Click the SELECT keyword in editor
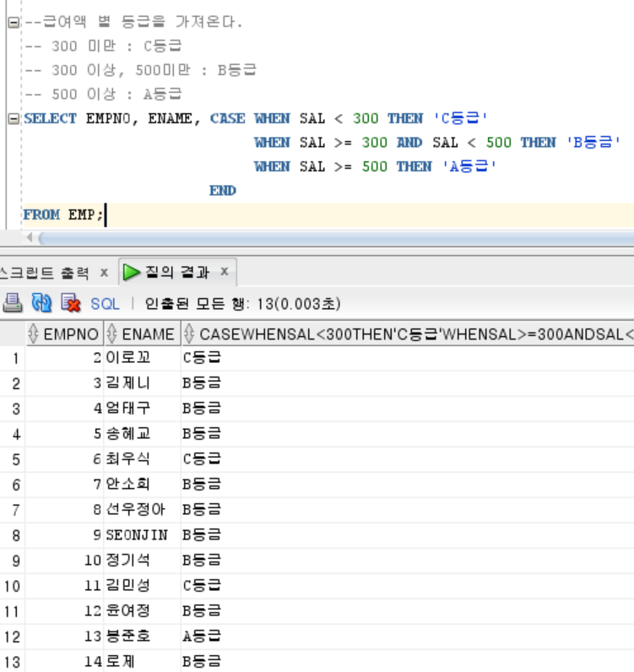This screenshot has width=634, height=672. 50,119
